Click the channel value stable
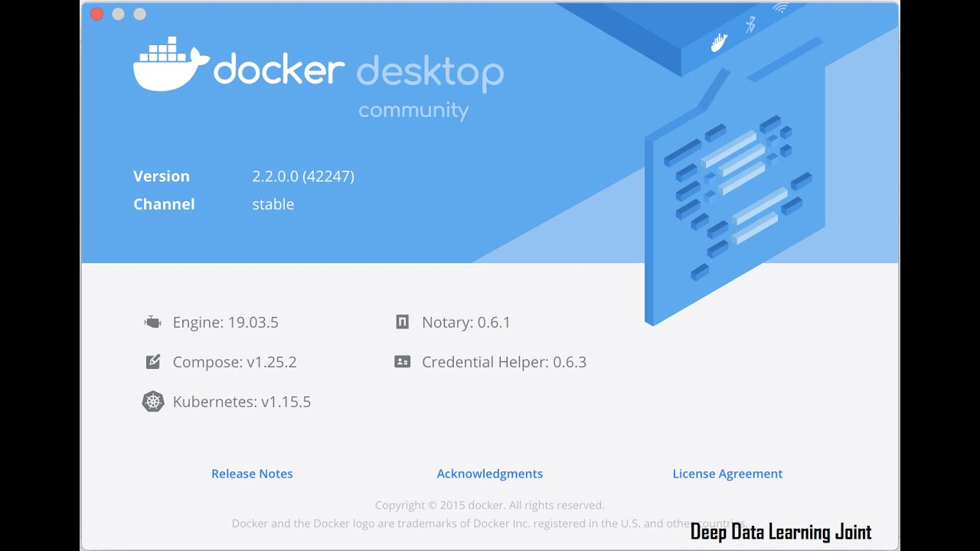This screenshot has width=980, height=551. point(273,204)
